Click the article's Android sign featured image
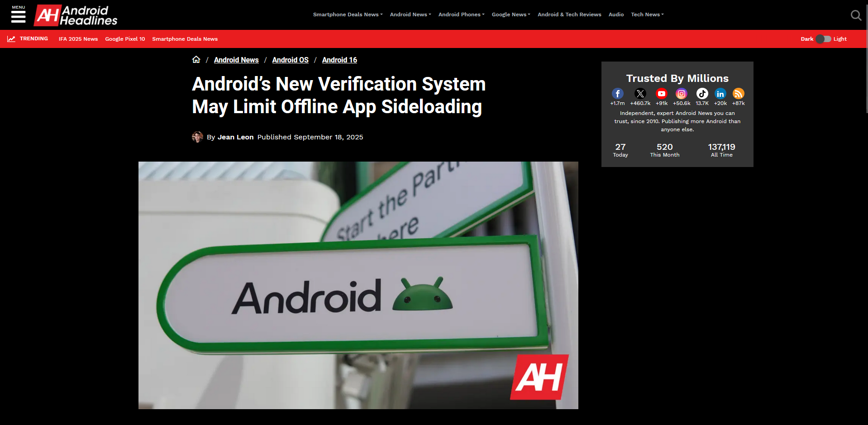Screen dimensions: 868x425 (358, 285)
